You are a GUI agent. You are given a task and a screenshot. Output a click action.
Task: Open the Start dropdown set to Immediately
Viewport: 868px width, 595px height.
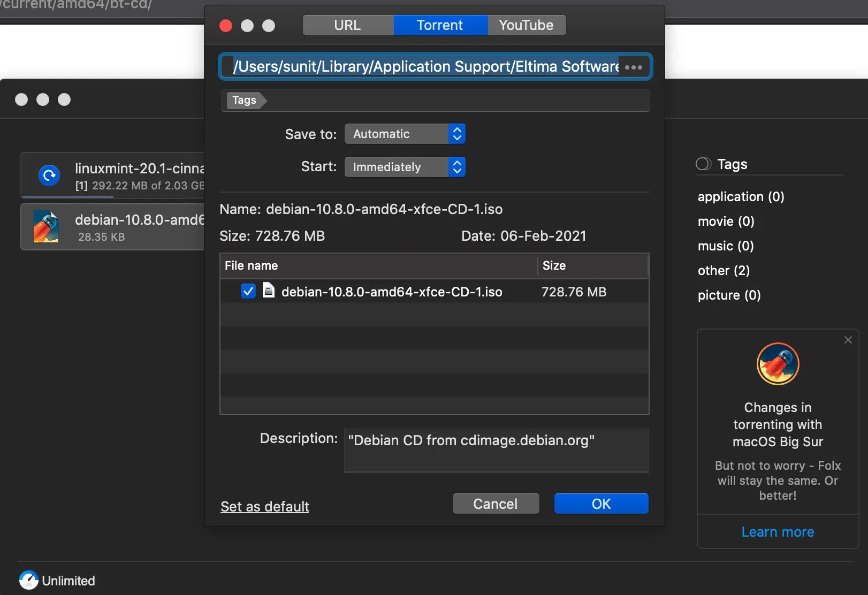point(405,167)
